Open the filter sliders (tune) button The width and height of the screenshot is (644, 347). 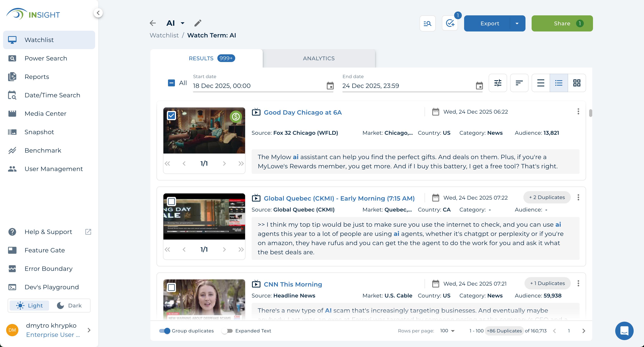click(x=498, y=83)
